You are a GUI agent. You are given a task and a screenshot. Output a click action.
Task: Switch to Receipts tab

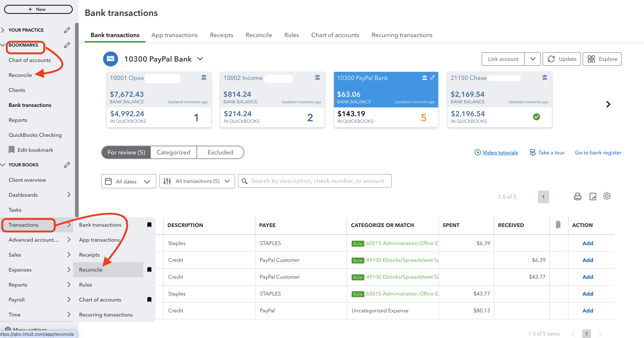point(222,35)
